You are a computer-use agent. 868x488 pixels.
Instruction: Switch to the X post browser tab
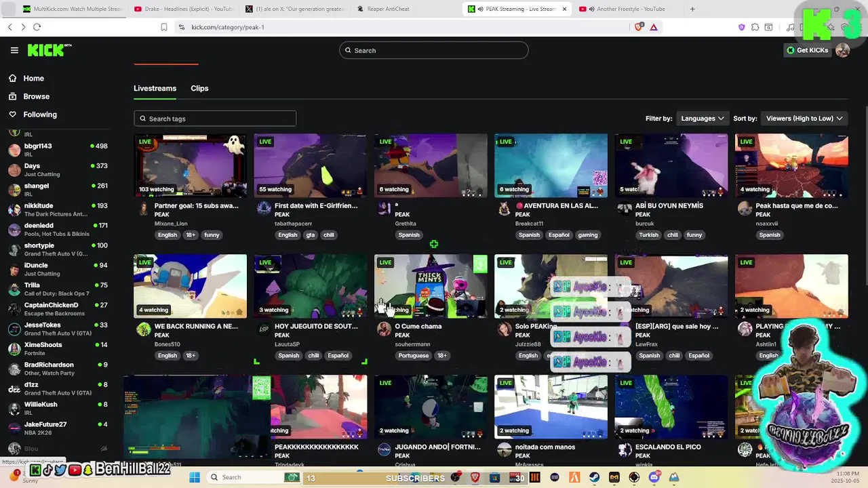click(295, 9)
